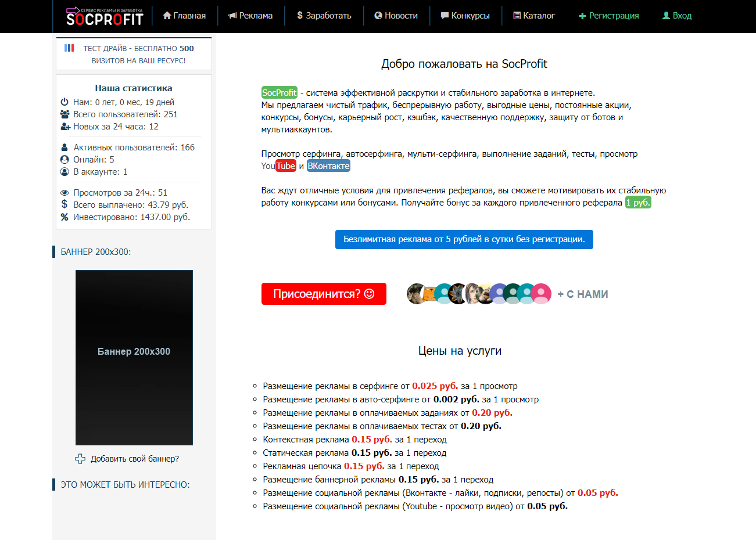Click the heading Добро пожаловать на SocProfit
The height and width of the screenshot is (540, 756).
click(464, 64)
